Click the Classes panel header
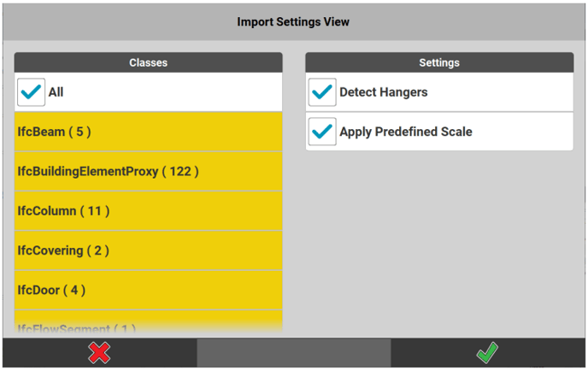This screenshot has height=370, width=588. point(148,62)
